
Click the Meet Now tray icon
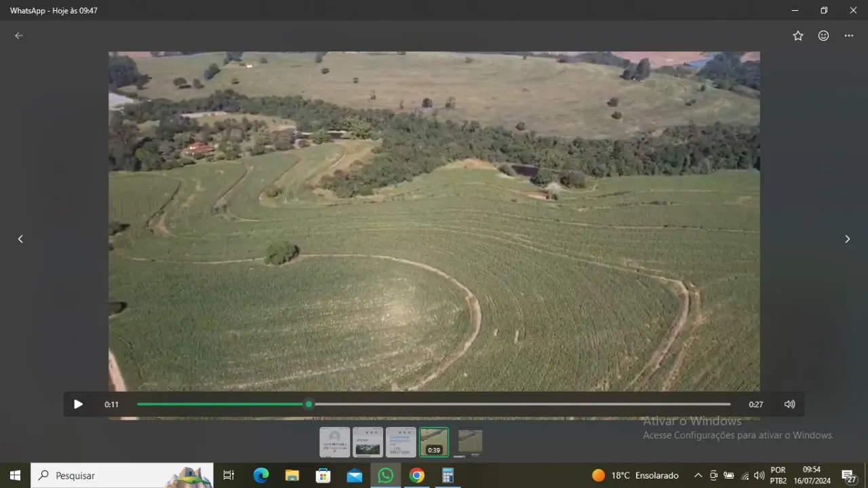click(x=713, y=476)
